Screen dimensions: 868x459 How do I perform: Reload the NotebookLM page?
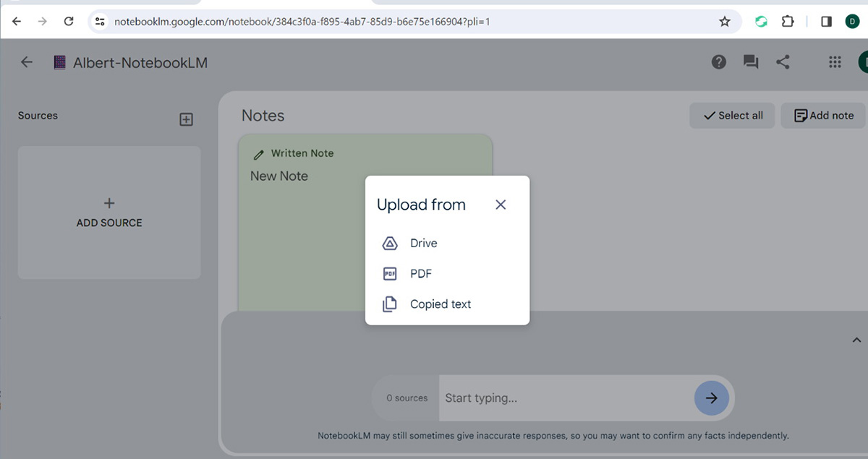pyautogui.click(x=69, y=22)
